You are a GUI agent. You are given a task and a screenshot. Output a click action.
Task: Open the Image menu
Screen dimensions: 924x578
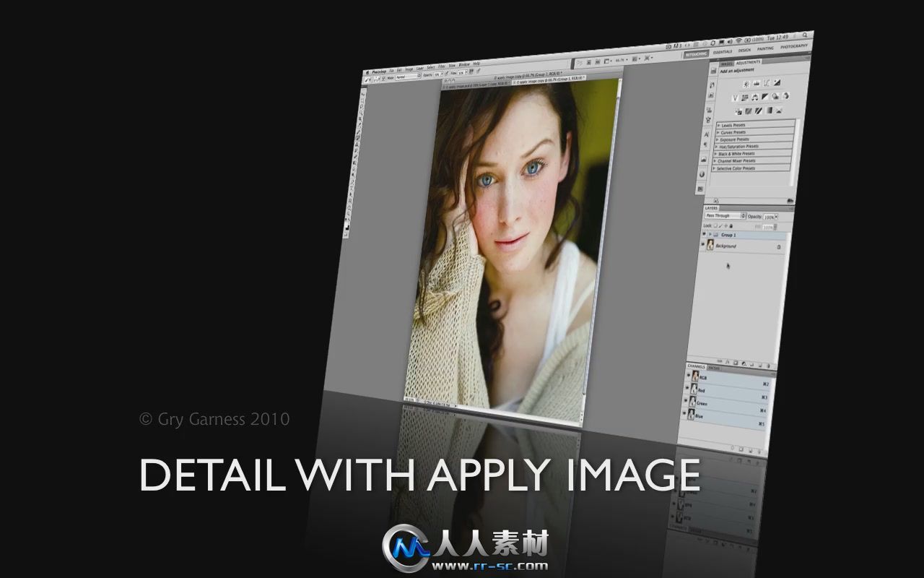(x=409, y=69)
